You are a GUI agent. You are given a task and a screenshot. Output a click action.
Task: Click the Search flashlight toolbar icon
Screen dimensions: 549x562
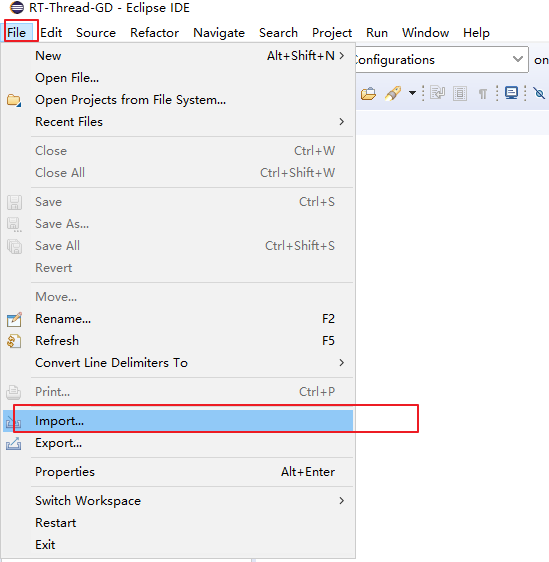tap(393, 94)
